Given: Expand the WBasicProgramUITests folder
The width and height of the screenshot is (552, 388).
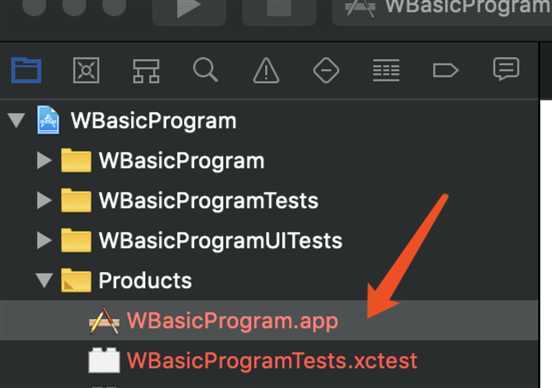Looking at the screenshot, I should point(44,240).
